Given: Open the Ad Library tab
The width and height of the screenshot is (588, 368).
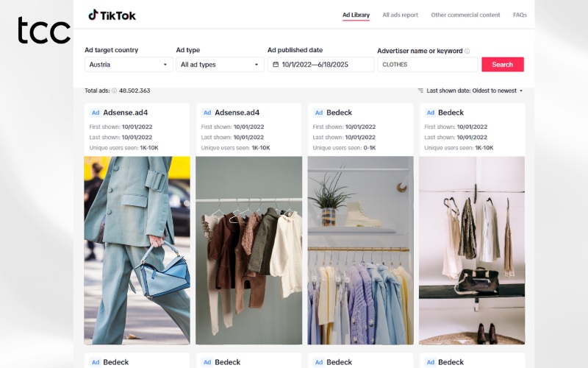Looking at the screenshot, I should 356,15.
